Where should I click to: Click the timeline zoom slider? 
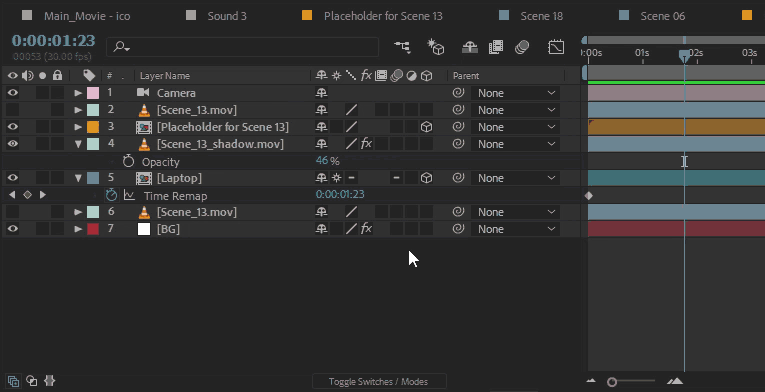coord(631,382)
